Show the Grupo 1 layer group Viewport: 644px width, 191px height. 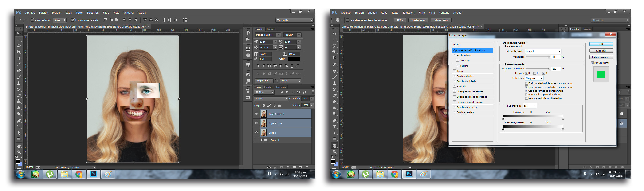point(256,140)
